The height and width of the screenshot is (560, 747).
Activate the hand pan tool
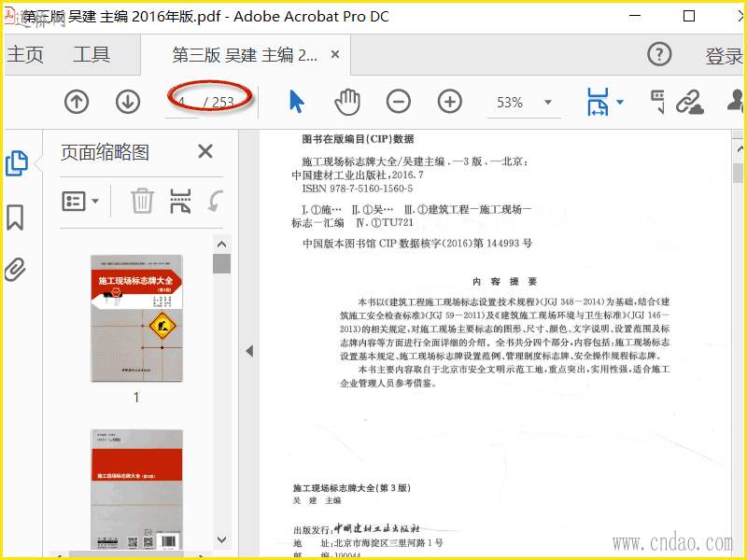coord(347,102)
